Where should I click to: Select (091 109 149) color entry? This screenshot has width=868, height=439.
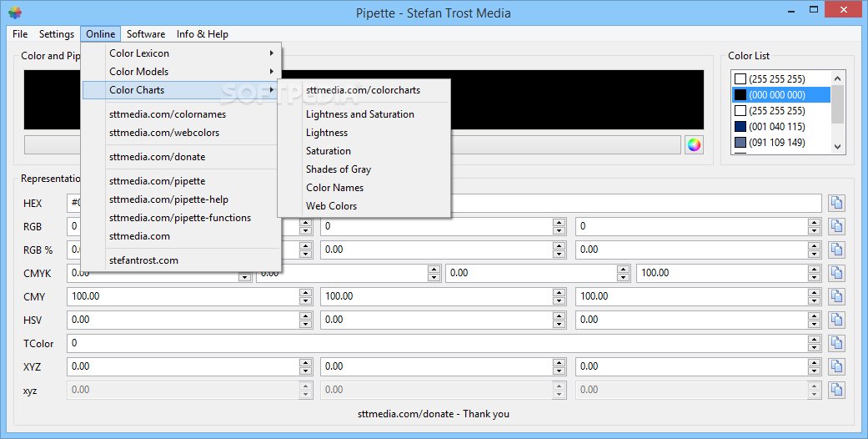(781, 143)
